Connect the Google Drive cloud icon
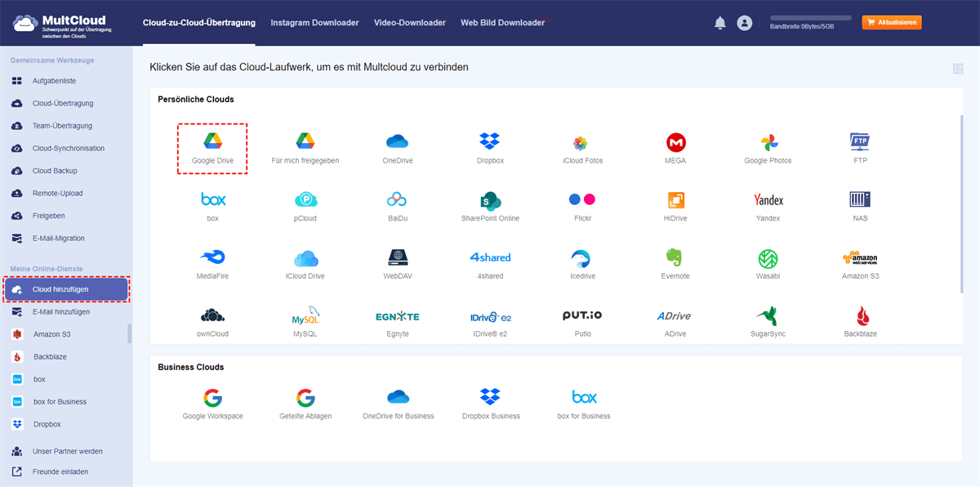 tap(212, 143)
